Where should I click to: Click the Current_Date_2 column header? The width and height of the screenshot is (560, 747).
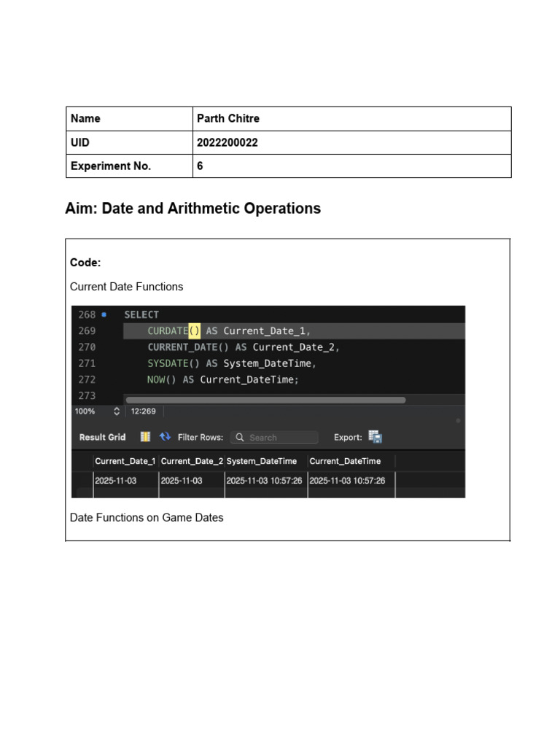tap(192, 461)
